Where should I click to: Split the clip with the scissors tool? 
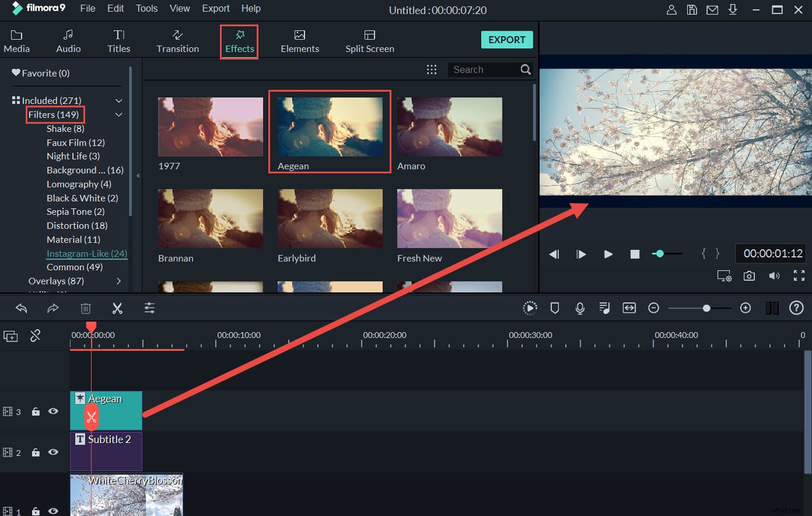pyautogui.click(x=117, y=308)
